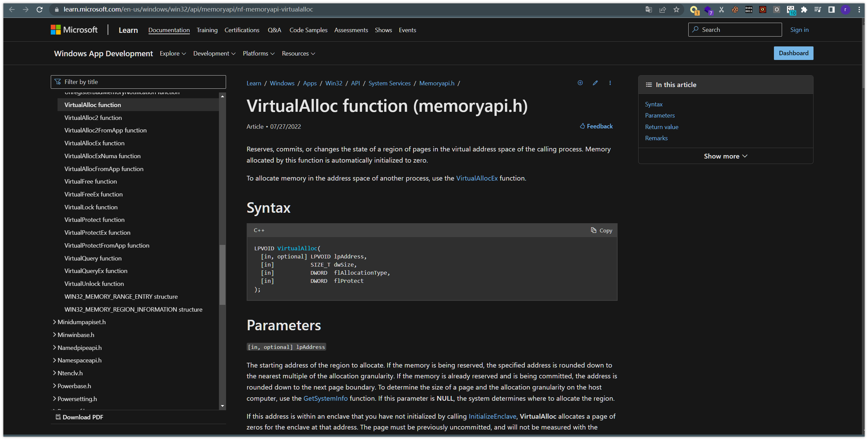
Task: Click the Sign in link
Action: coord(799,30)
